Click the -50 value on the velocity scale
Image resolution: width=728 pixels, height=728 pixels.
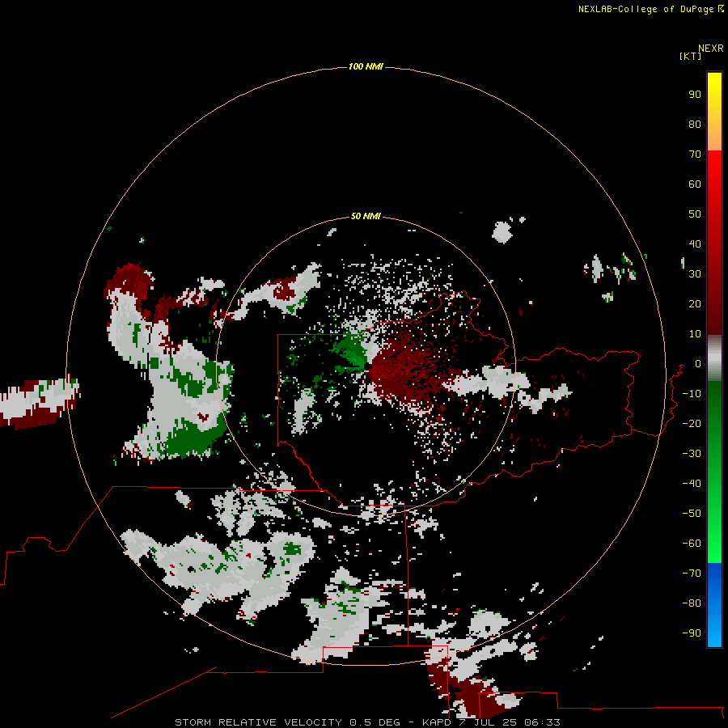tap(692, 514)
